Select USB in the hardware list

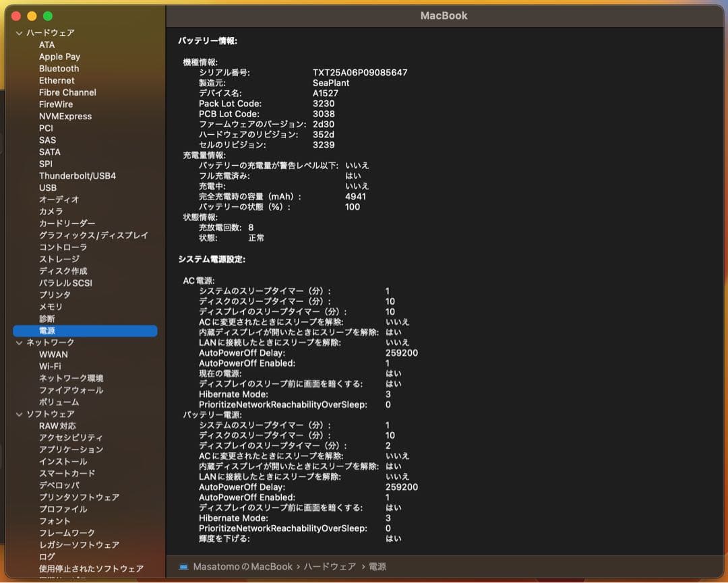click(x=47, y=187)
